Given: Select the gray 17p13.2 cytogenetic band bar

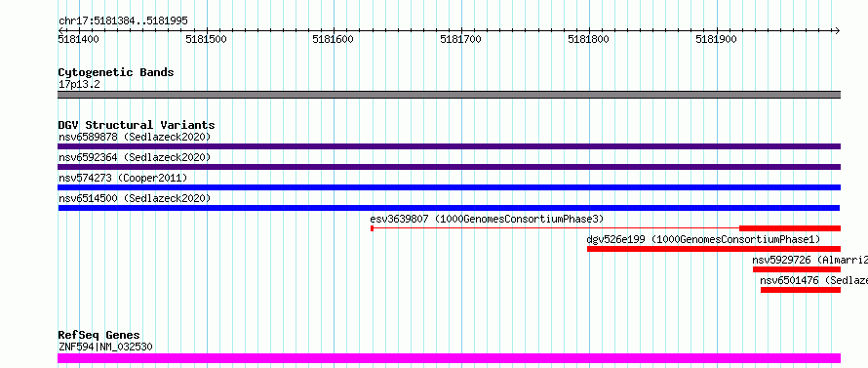Looking at the screenshot, I should click(x=449, y=95).
